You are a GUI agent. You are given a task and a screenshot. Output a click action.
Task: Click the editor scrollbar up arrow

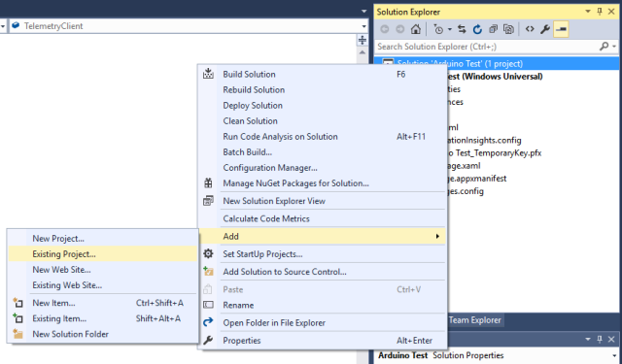(363, 52)
